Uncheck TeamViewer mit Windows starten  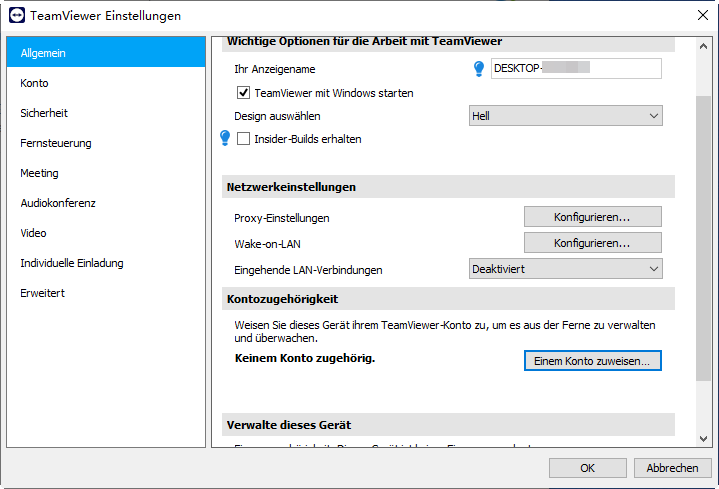point(243,93)
